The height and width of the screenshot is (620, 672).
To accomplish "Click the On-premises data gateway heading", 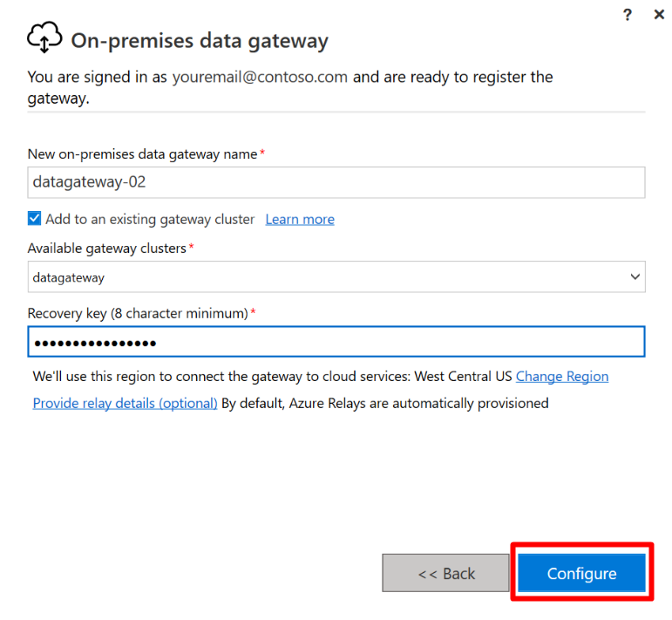I will point(200,41).
